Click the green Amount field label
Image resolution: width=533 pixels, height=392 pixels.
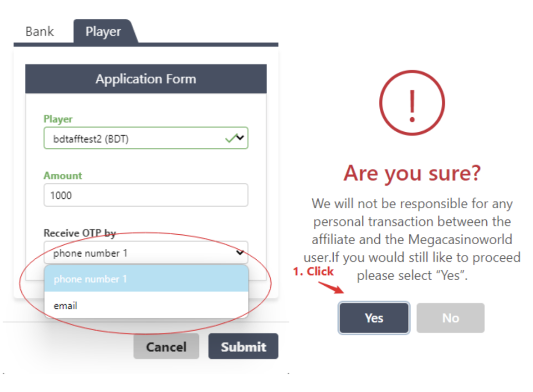(63, 176)
